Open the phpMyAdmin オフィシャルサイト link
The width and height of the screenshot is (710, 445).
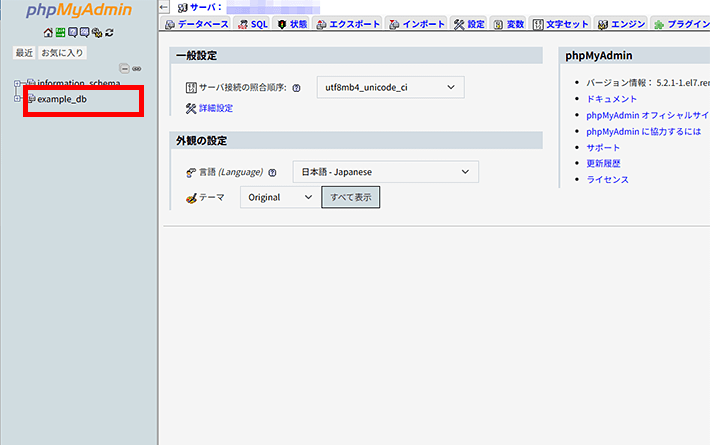648,115
